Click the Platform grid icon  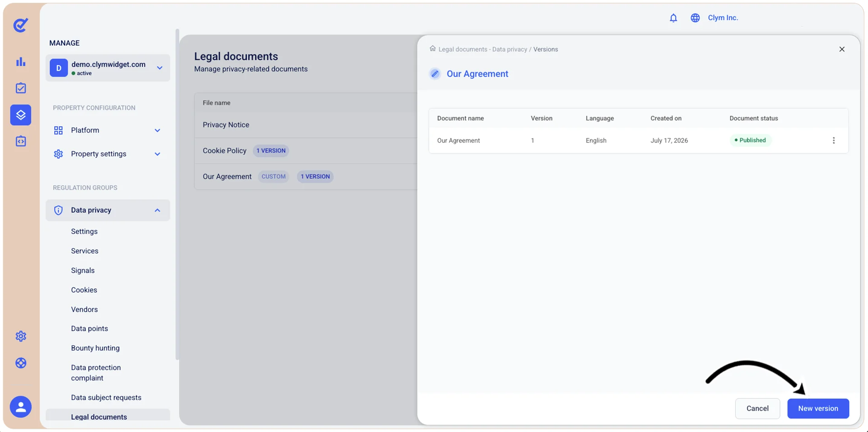pos(58,130)
